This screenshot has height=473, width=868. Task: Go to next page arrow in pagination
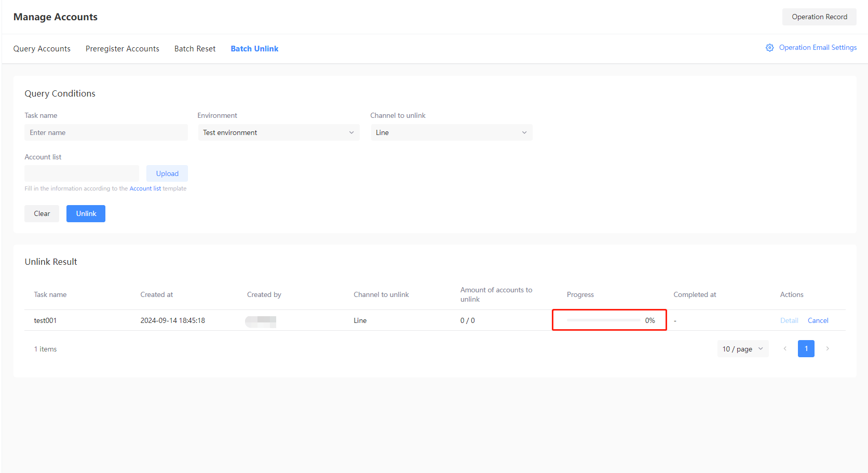828,349
